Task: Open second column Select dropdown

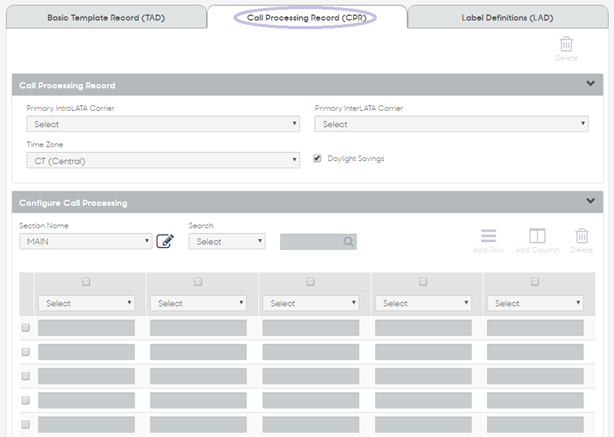Action: pos(198,303)
